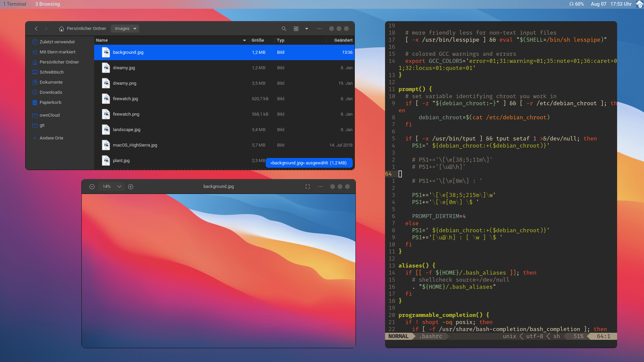Go back in file manager
644x362 pixels.
[x=36, y=29]
